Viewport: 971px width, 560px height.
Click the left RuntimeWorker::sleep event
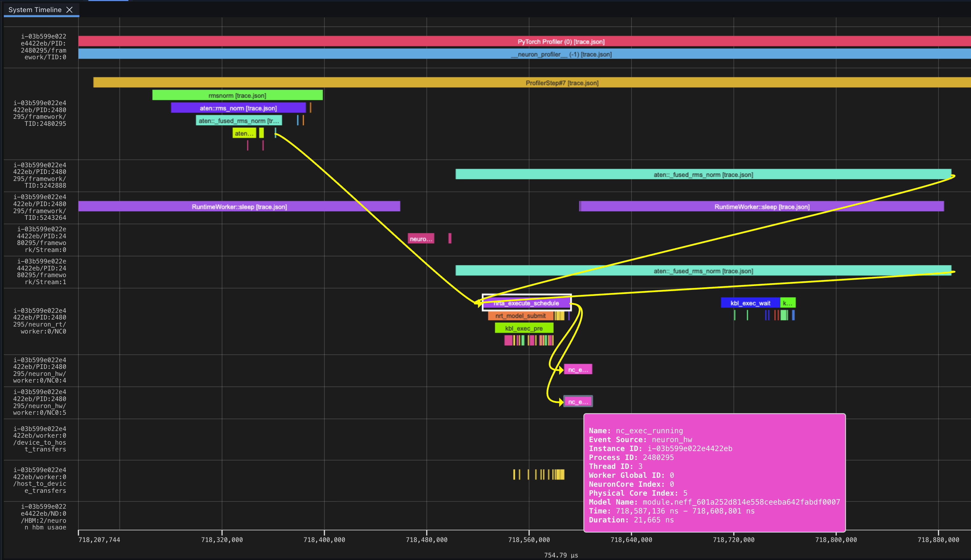(239, 206)
